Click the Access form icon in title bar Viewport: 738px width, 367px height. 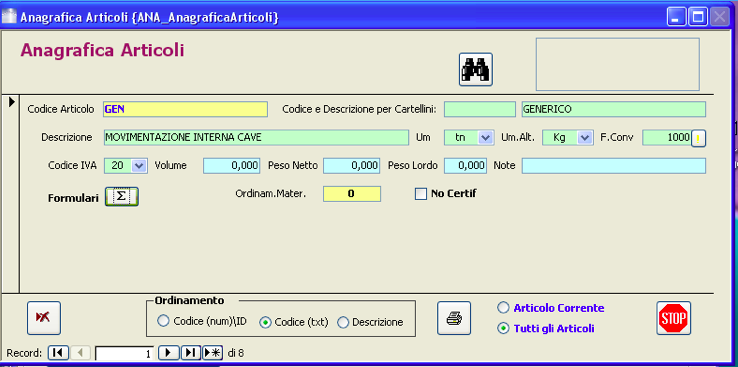tap(9, 17)
